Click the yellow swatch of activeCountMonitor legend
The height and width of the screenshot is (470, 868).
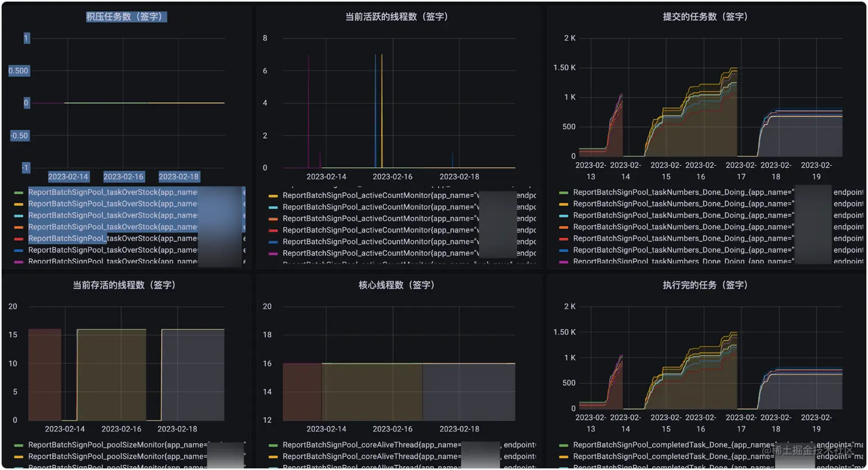(x=273, y=196)
